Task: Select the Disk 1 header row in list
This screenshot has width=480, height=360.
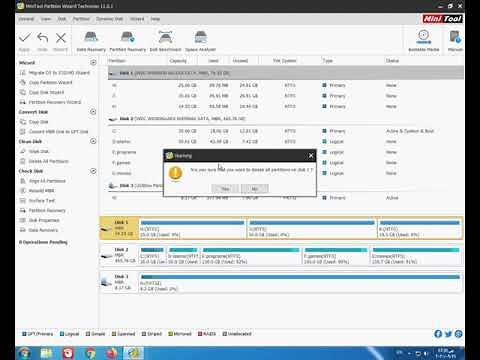Action: click(x=286, y=73)
